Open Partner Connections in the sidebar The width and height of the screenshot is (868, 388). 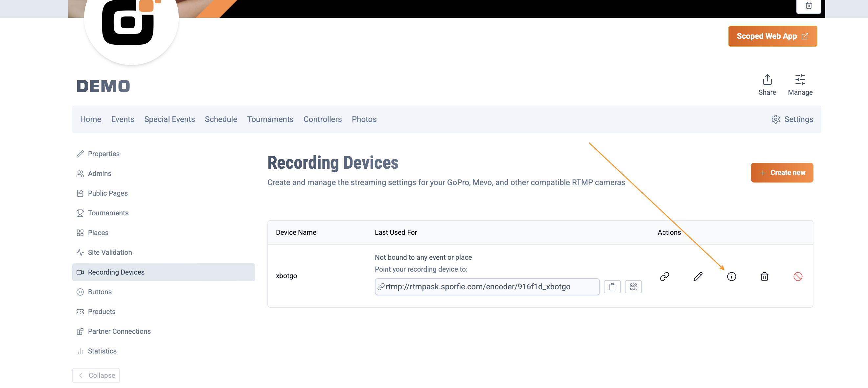coord(119,331)
